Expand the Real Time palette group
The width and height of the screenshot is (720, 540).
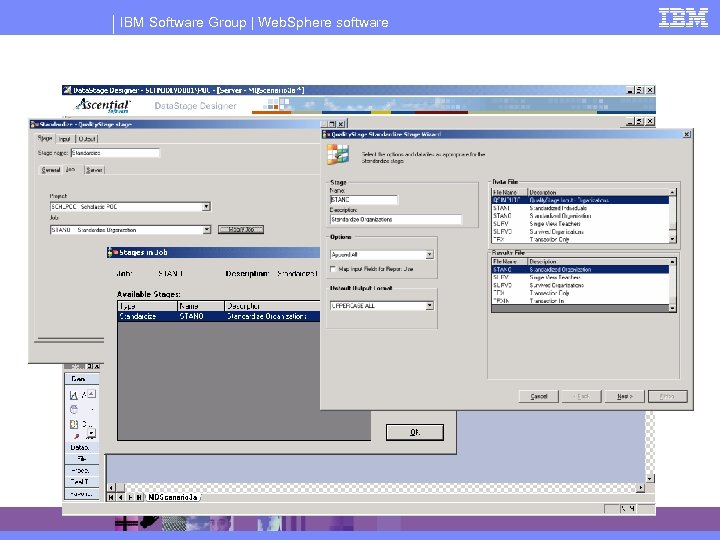(x=82, y=482)
